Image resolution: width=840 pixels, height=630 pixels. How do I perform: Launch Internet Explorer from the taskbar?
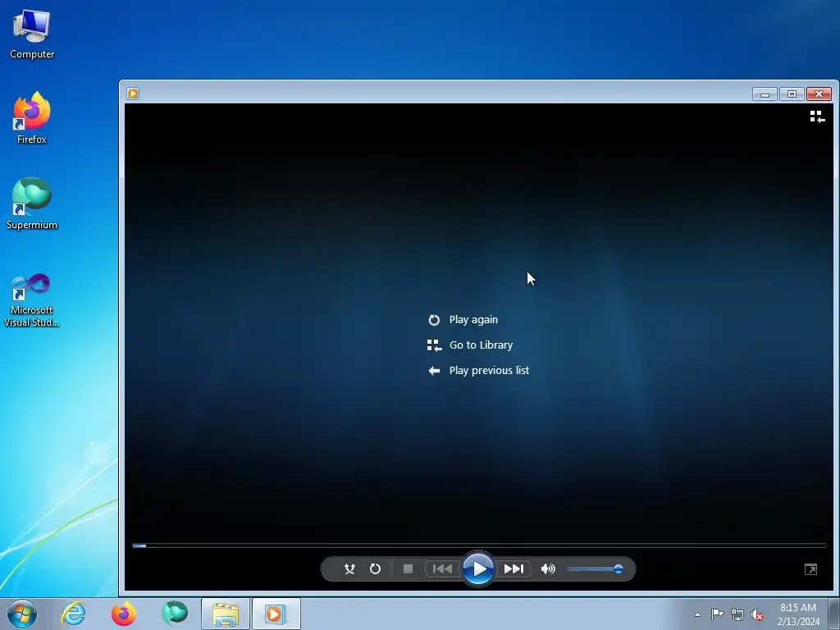pyautogui.click(x=73, y=614)
